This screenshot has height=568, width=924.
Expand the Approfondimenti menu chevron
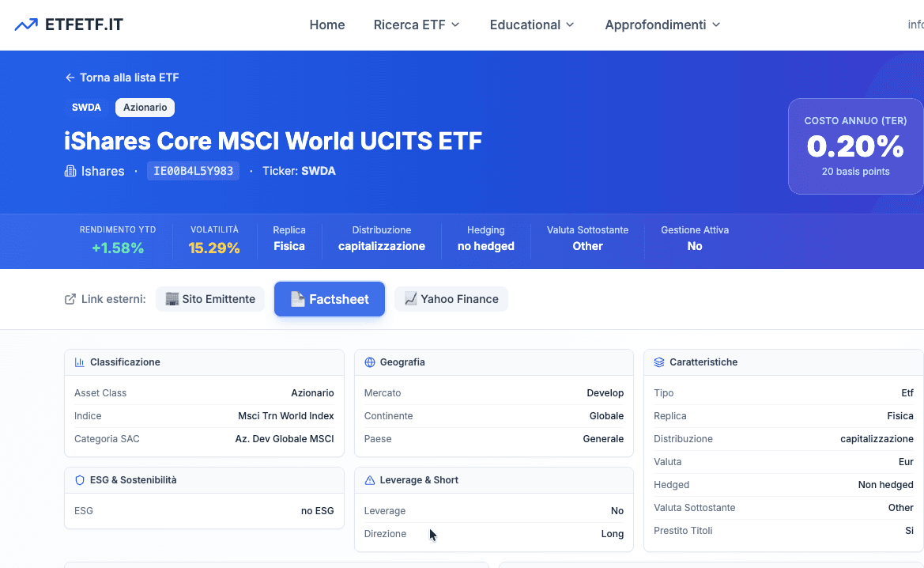pyautogui.click(x=717, y=25)
